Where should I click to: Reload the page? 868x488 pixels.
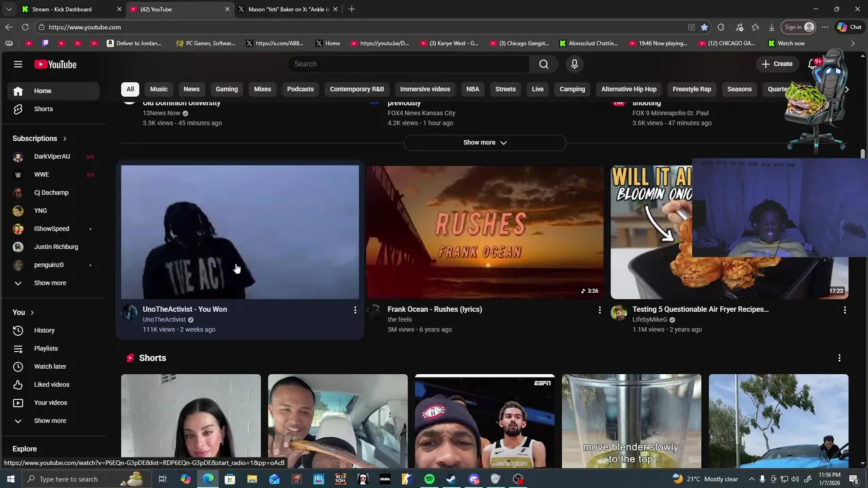(x=25, y=27)
